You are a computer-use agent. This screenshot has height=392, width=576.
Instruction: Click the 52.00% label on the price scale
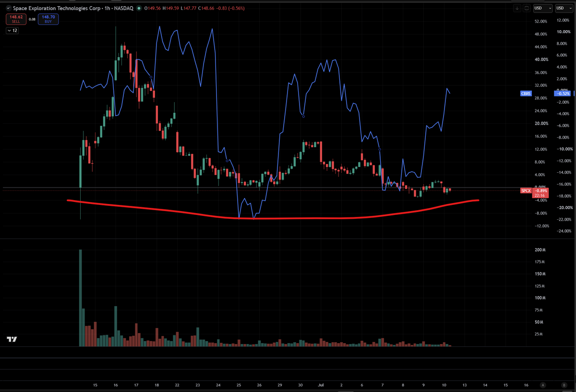click(540, 22)
